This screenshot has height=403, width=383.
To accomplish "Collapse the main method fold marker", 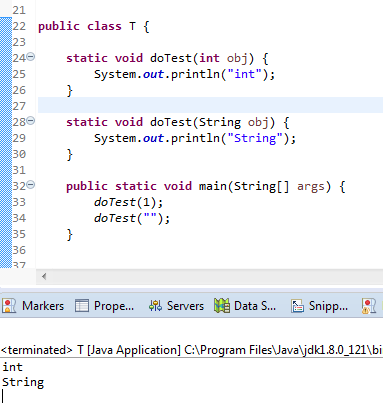I will (30, 185).
